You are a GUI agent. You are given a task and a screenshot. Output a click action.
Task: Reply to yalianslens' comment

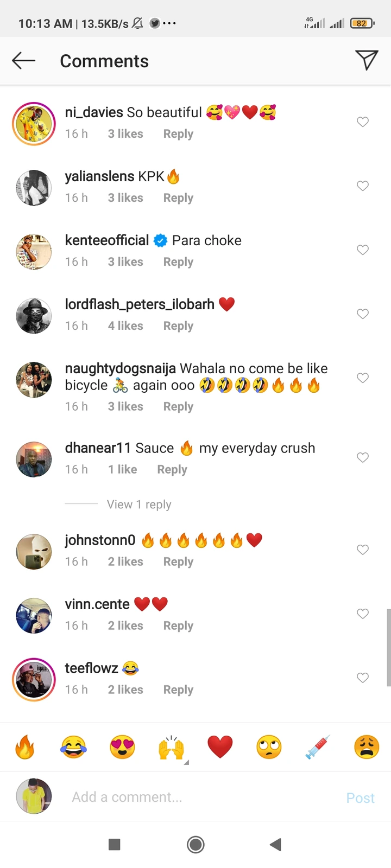pyautogui.click(x=178, y=198)
